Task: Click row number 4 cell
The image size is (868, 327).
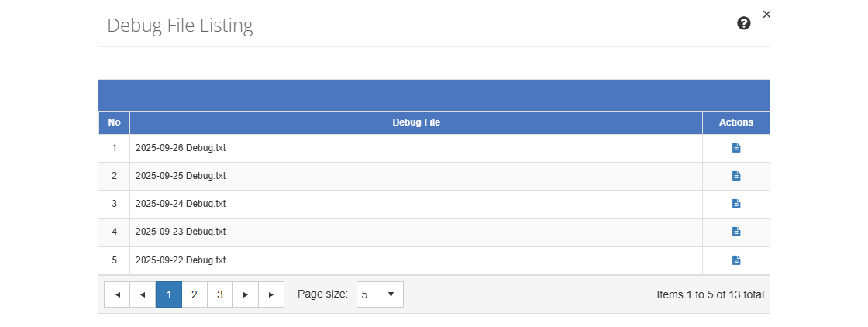Action: point(114,232)
